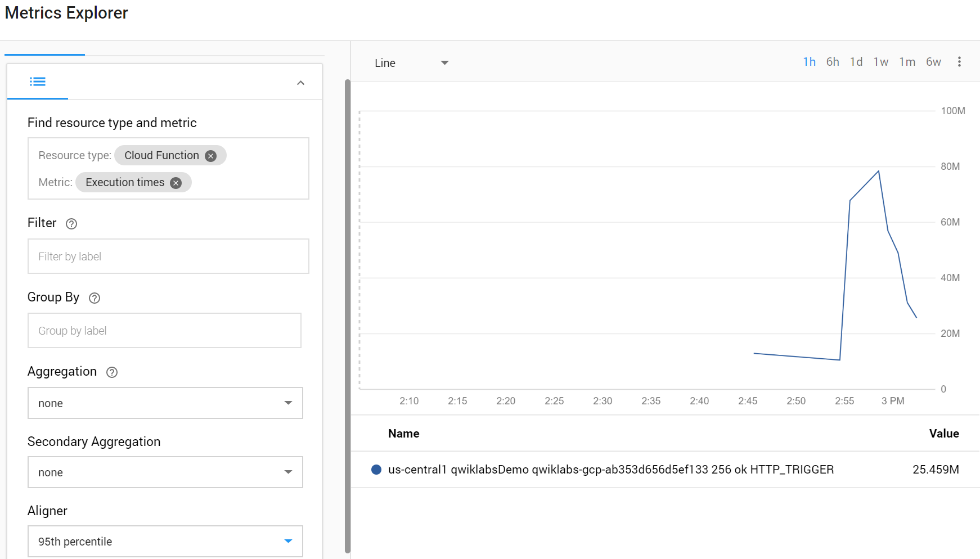Open the Aggregation dropdown showing none
980x559 pixels.
click(165, 403)
